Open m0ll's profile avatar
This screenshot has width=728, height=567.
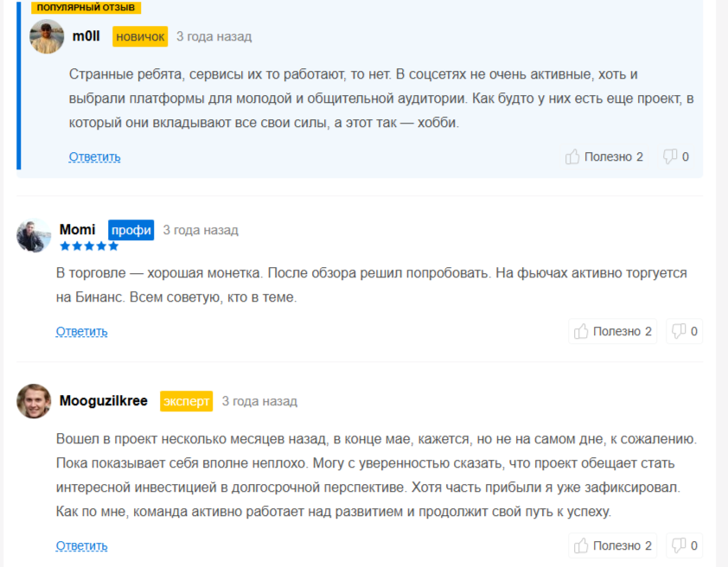[47, 37]
